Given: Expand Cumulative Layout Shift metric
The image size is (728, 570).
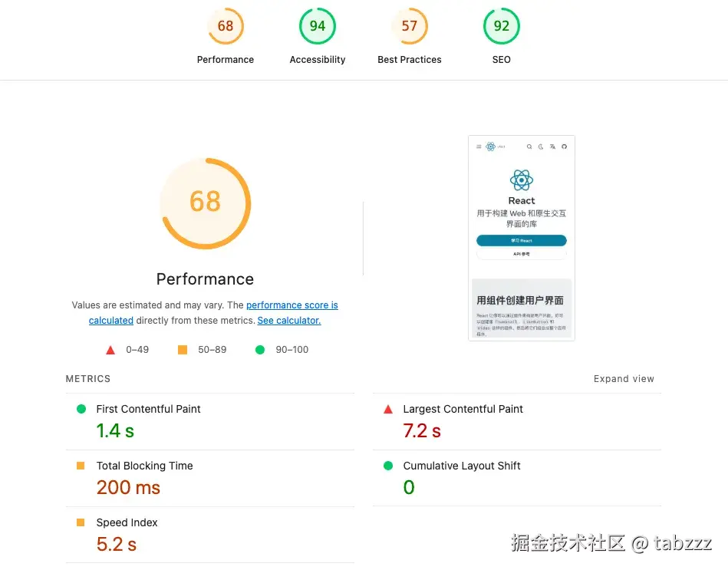Looking at the screenshot, I should point(517,478).
